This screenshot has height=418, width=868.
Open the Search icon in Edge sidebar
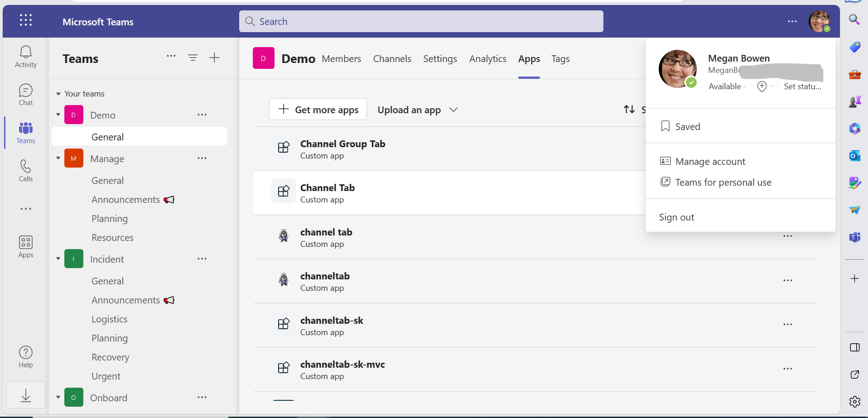[855, 20]
